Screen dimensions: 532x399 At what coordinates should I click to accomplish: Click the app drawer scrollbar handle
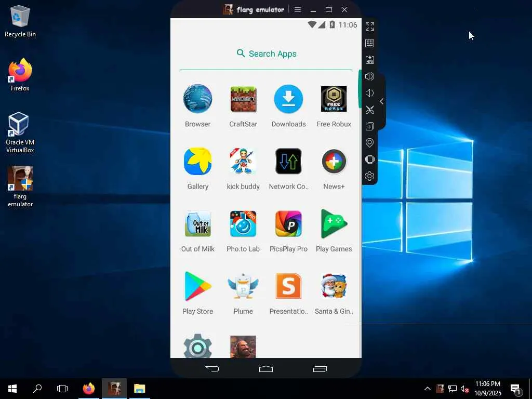tap(360, 89)
